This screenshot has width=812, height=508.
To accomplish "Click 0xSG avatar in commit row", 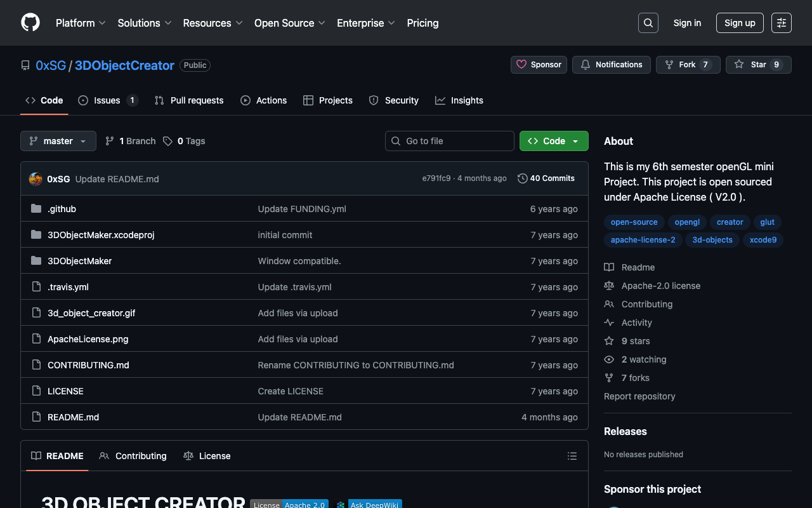I will coord(36,179).
